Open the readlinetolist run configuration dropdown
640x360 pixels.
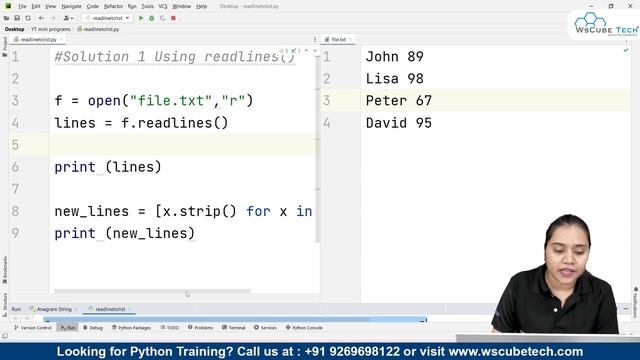pyautogui.click(x=107, y=18)
